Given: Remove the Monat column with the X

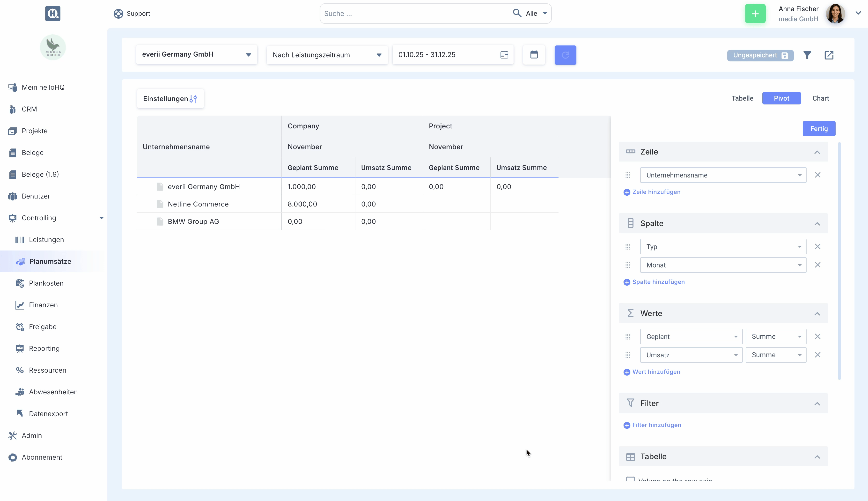Looking at the screenshot, I should point(817,265).
